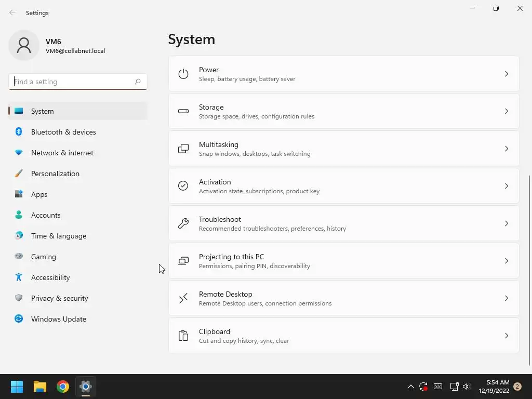Open taskbar clock and date
Viewport: 532px width, 399px height.
494,387
